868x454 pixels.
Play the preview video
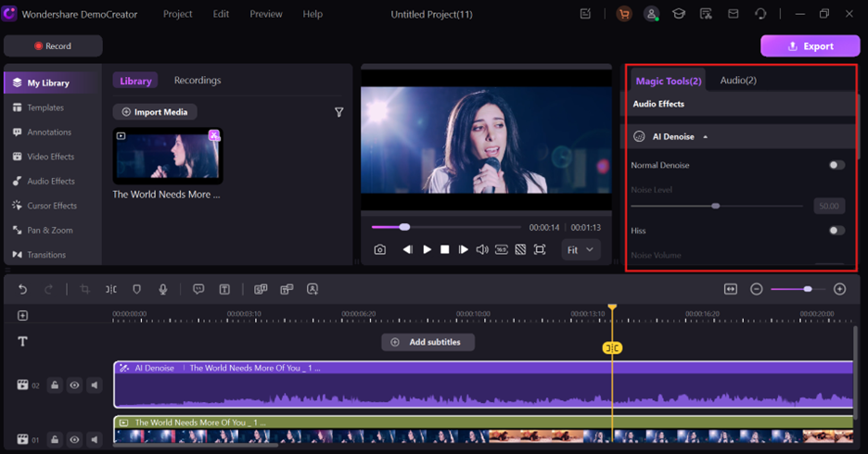coord(427,249)
